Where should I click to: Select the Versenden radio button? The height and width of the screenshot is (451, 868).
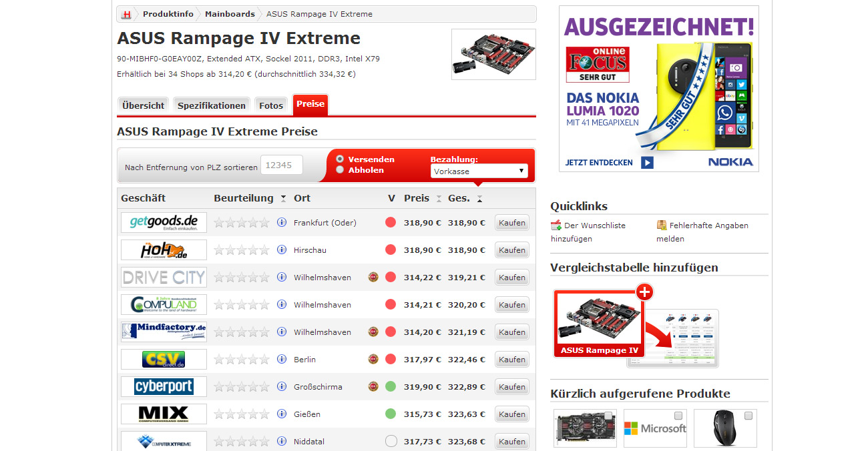340,159
